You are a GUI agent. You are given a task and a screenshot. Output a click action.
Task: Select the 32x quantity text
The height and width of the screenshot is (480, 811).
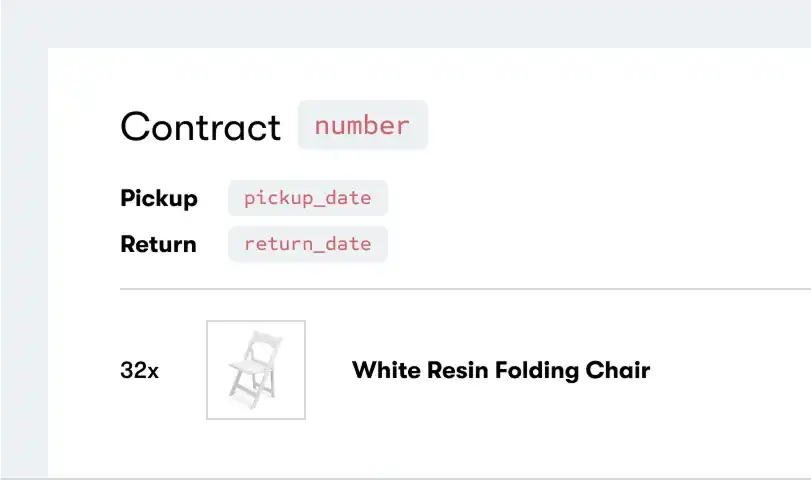pyautogui.click(x=139, y=371)
